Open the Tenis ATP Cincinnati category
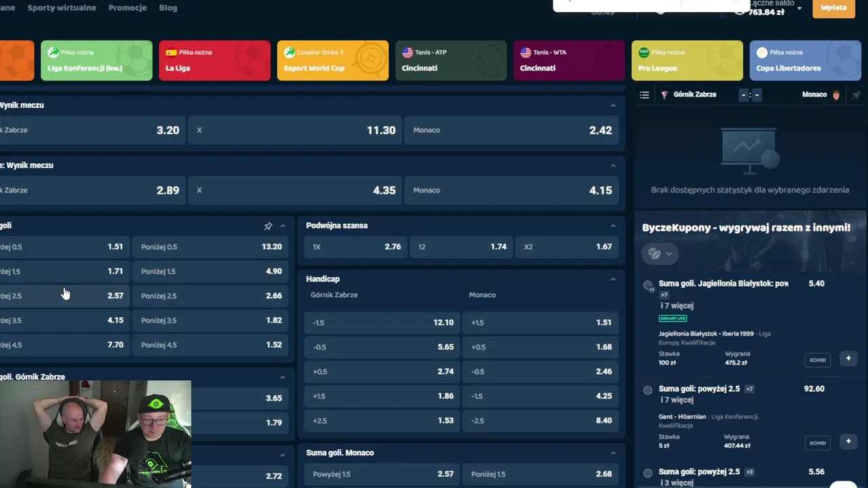868x488 pixels. pos(451,60)
